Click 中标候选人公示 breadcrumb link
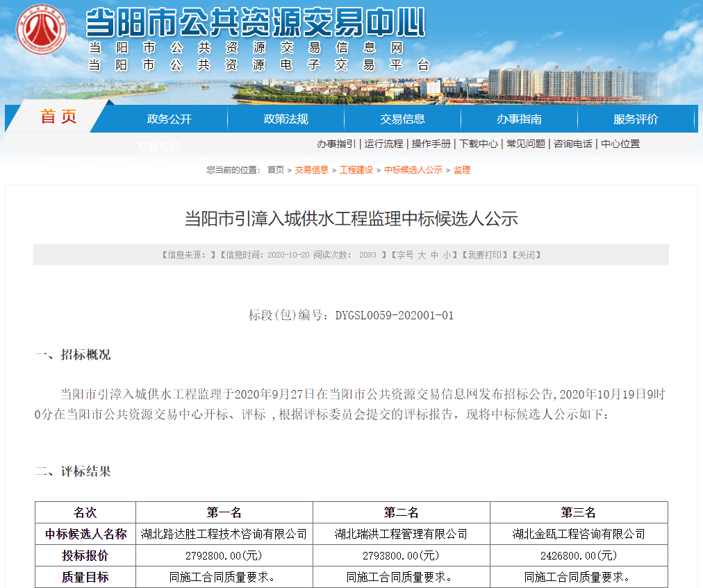703x588 pixels. point(413,170)
